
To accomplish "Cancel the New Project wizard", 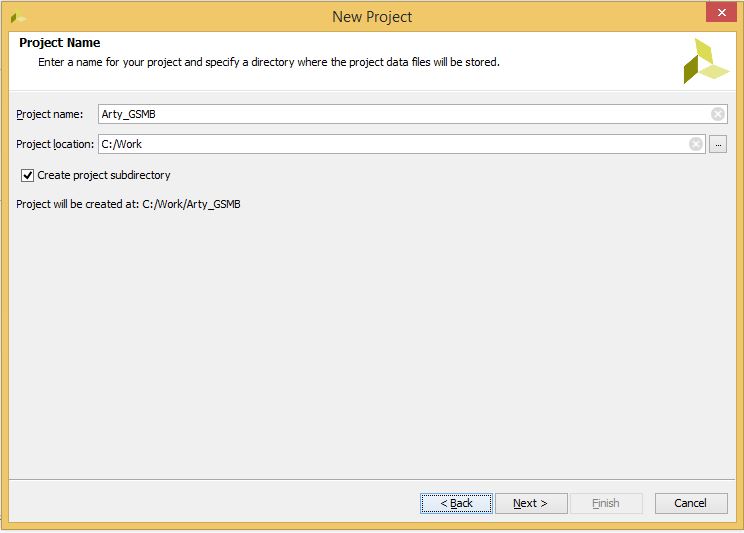I will (690, 503).
